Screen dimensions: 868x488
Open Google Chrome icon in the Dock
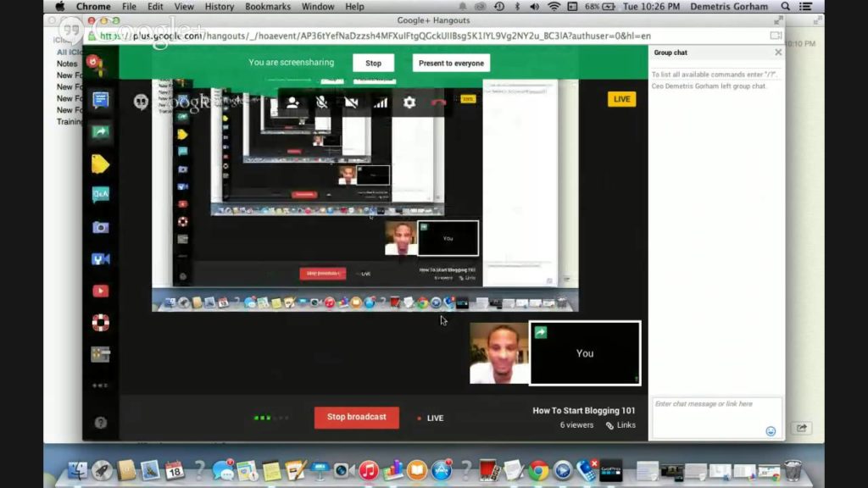click(538, 470)
